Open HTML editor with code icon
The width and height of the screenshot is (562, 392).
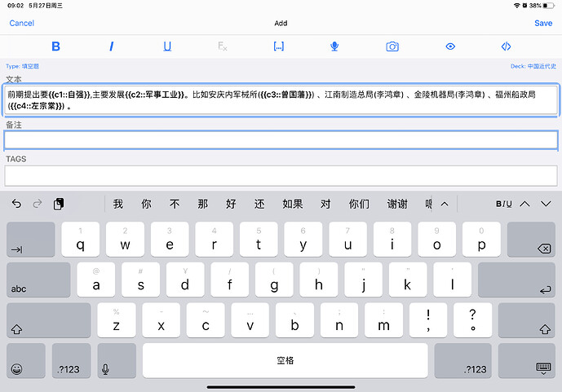coord(506,46)
